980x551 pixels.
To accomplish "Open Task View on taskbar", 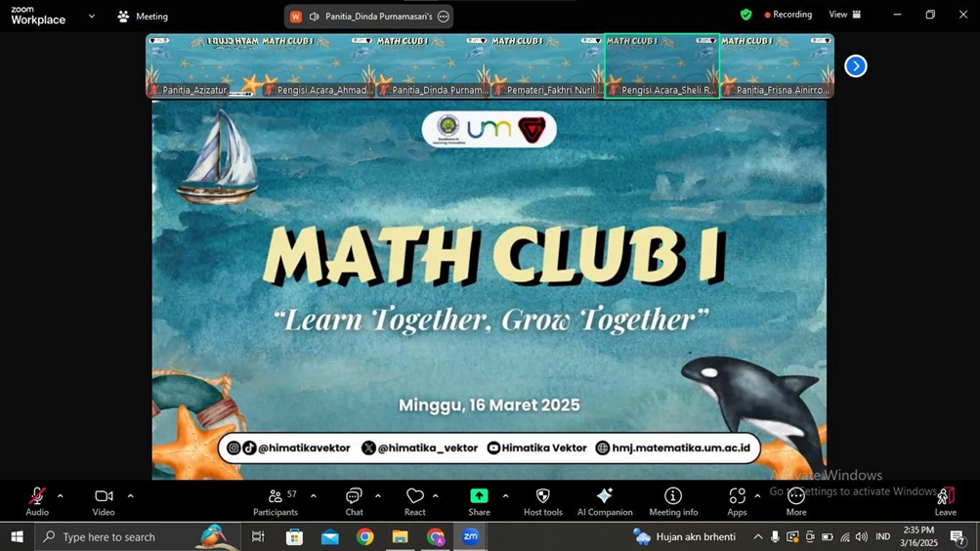I will click(258, 536).
